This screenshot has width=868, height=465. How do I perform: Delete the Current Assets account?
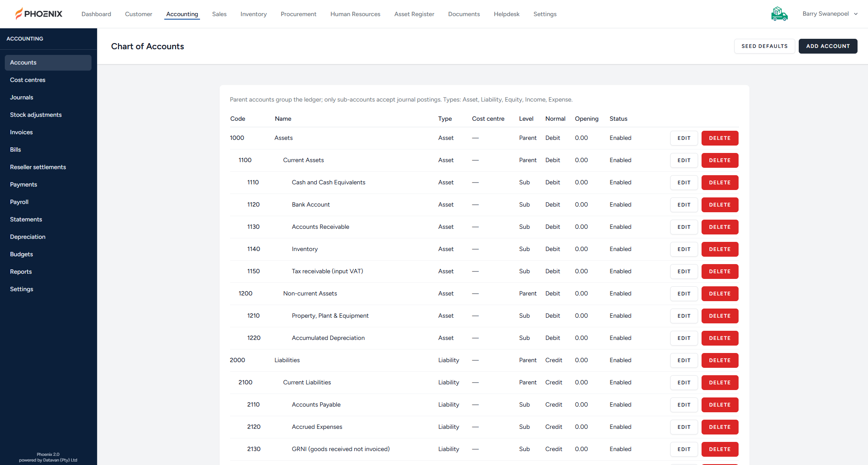click(x=720, y=160)
